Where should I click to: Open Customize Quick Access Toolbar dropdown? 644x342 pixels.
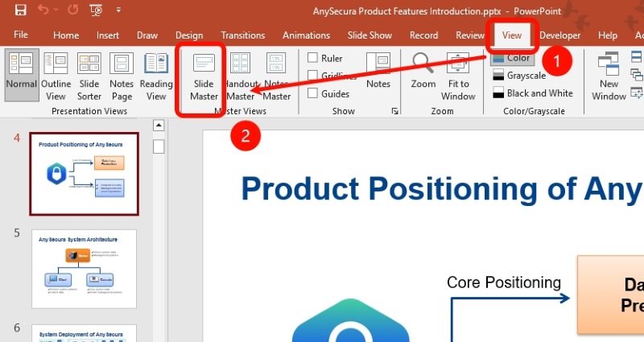click(118, 10)
